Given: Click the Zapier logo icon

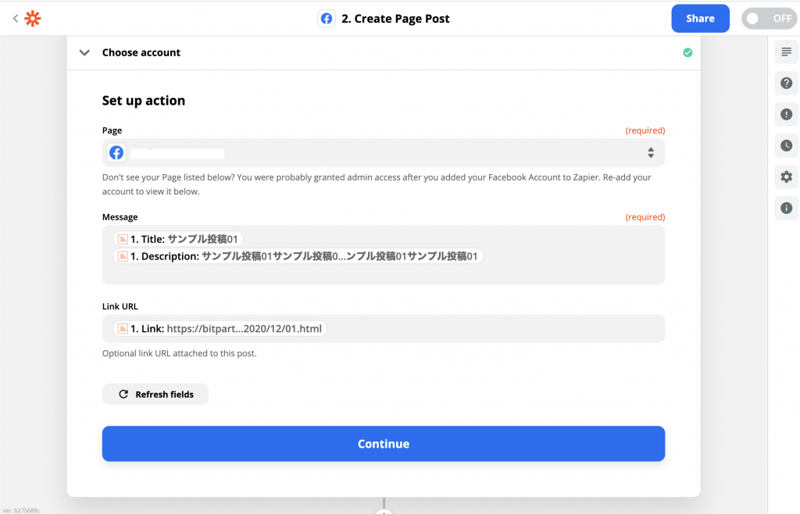Looking at the screenshot, I should click(x=33, y=18).
